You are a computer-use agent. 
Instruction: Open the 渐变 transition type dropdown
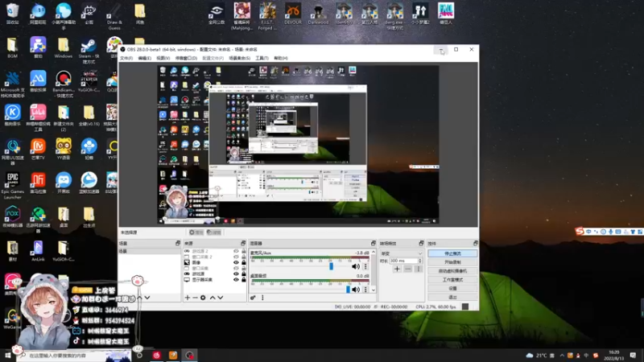pyautogui.click(x=401, y=253)
